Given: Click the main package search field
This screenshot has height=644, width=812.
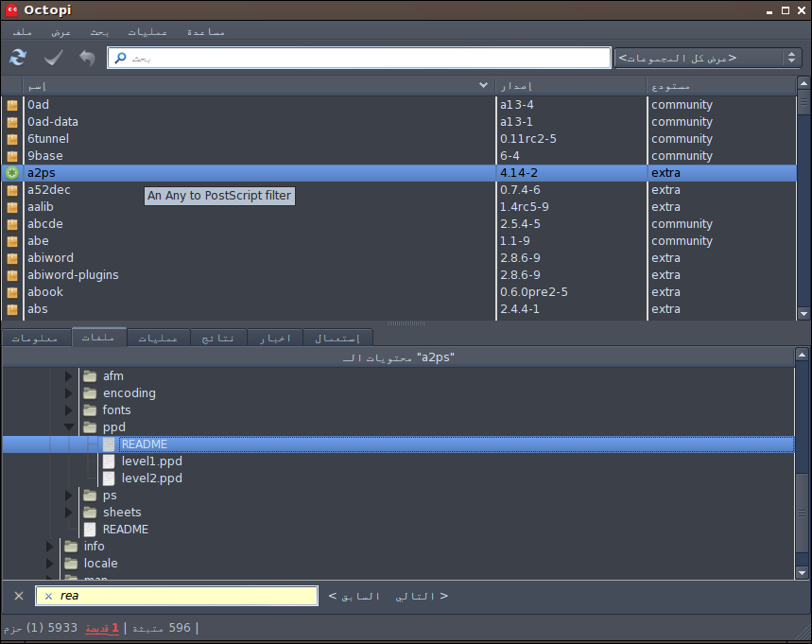Looking at the screenshot, I should [359, 58].
